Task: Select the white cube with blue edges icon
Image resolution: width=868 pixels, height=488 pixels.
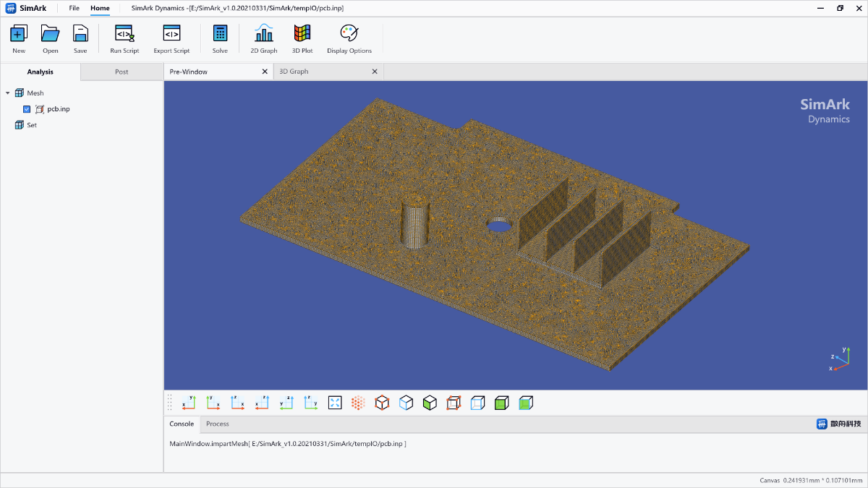Action: pyautogui.click(x=406, y=403)
